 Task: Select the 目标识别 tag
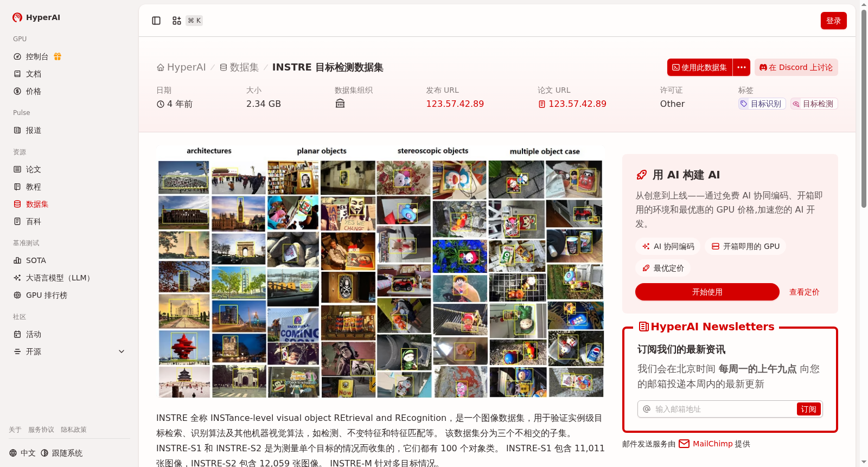point(762,104)
